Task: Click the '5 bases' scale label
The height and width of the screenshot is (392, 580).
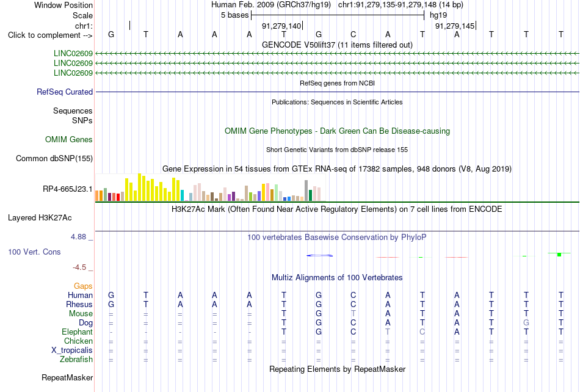Action: tap(235, 15)
